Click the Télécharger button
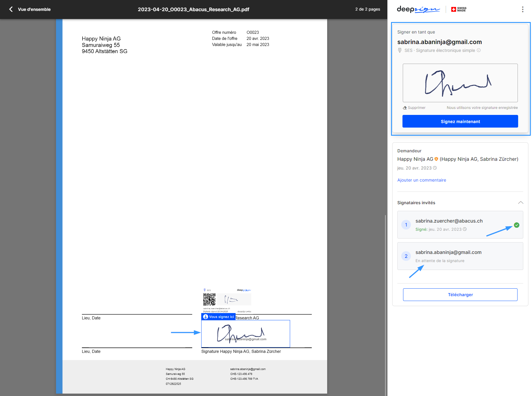The height and width of the screenshot is (396, 532). [x=460, y=295]
